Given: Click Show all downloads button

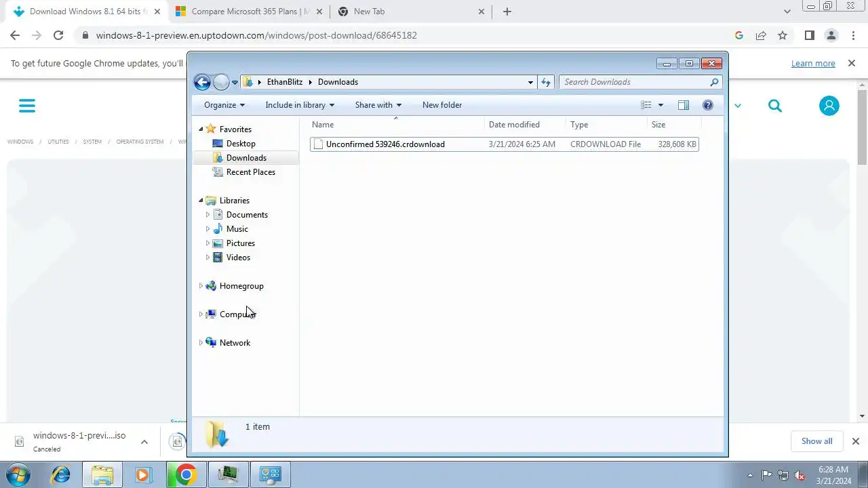Looking at the screenshot, I should [816, 441].
